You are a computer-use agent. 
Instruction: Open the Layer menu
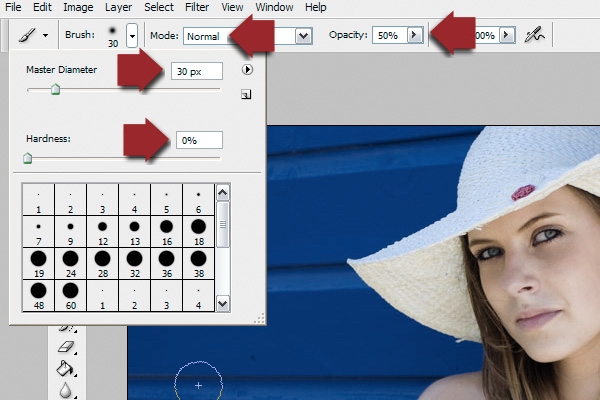(x=118, y=7)
